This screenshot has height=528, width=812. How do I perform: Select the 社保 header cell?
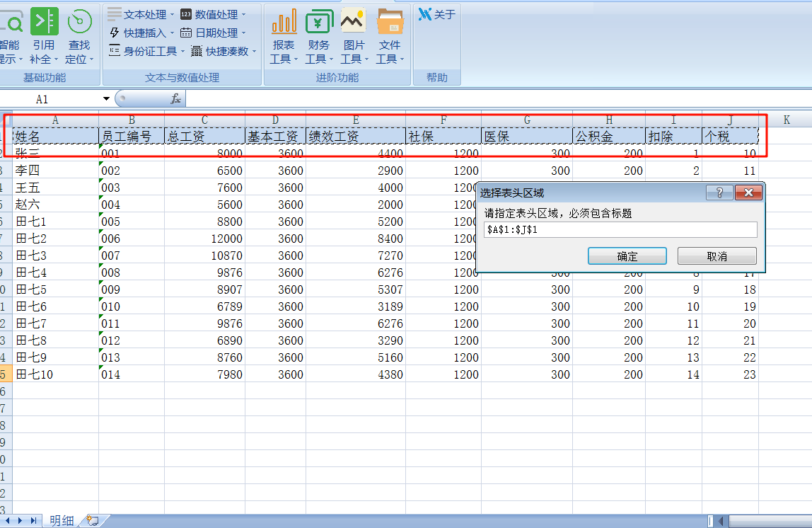tap(443, 137)
